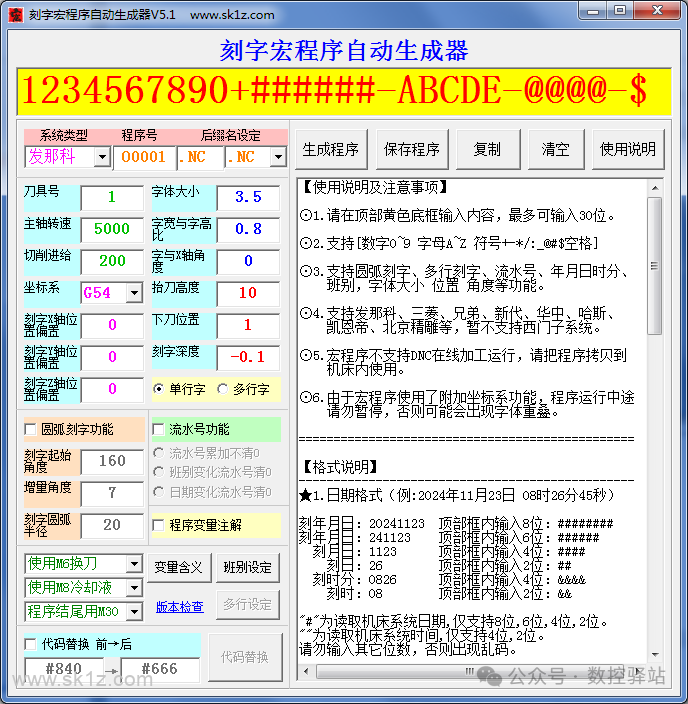Image resolution: width=688 pixels, height=704 pixels.
Task: Click the 增量角度 7 field
Action: tap(112, 493)
